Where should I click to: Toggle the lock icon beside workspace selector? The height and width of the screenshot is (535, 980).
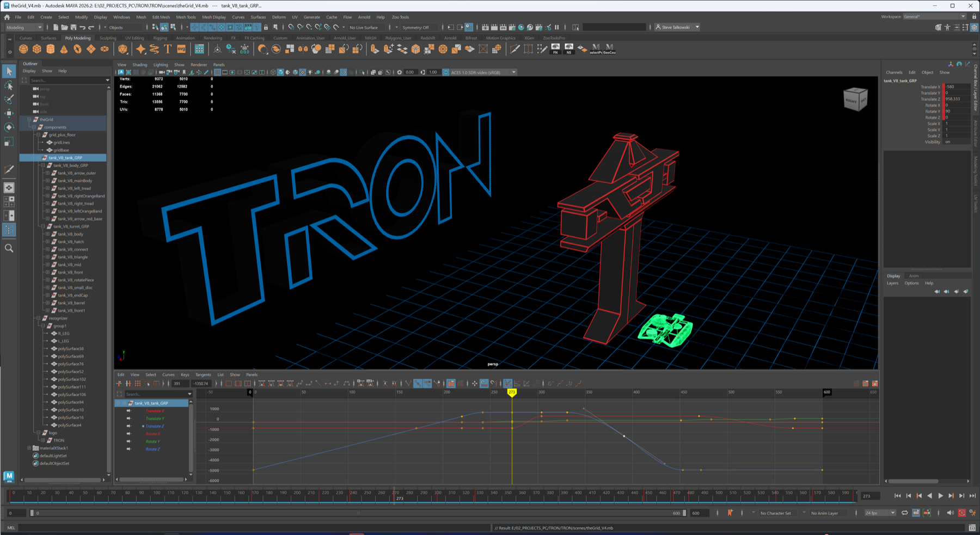pyautogui.click(x=975, y=17)
